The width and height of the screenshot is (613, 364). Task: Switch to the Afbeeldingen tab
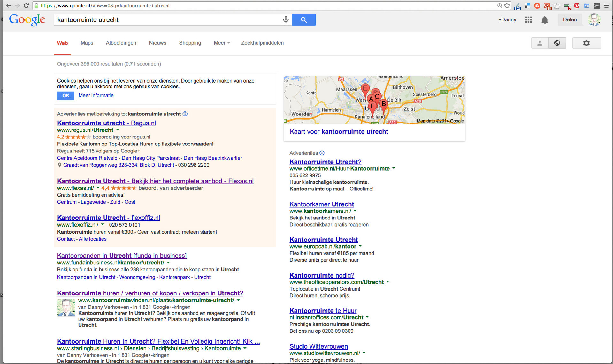point(121,43)
